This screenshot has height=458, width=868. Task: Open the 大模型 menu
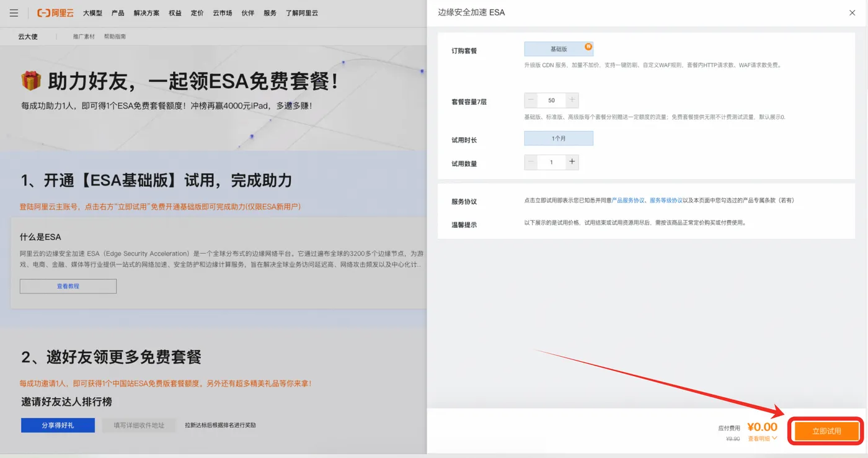tap(93, 13)
